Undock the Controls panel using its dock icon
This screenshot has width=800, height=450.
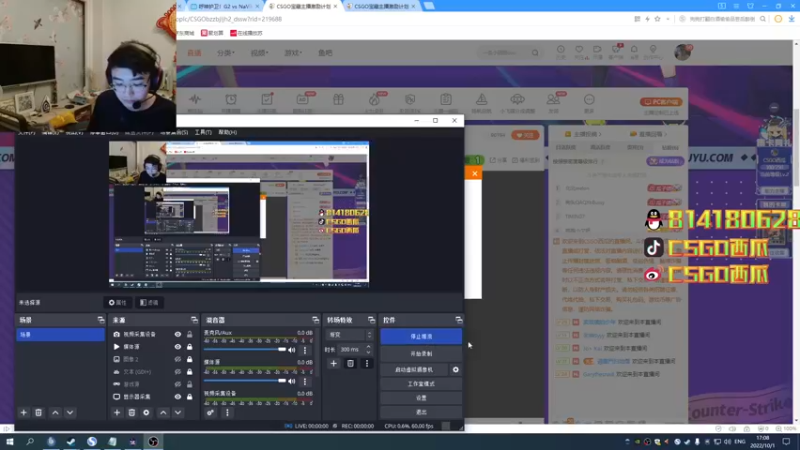[x=459, y=320]
